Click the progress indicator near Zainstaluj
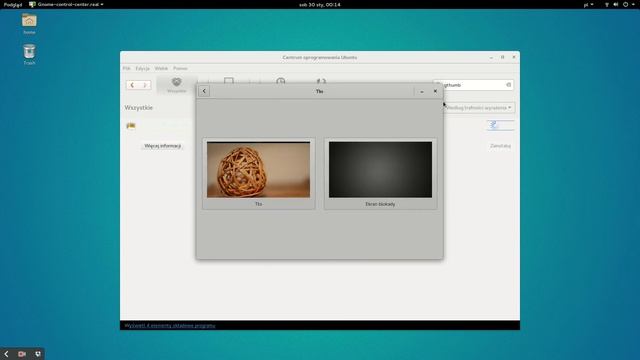Screen dimensions: 640x360 [500, 125]
